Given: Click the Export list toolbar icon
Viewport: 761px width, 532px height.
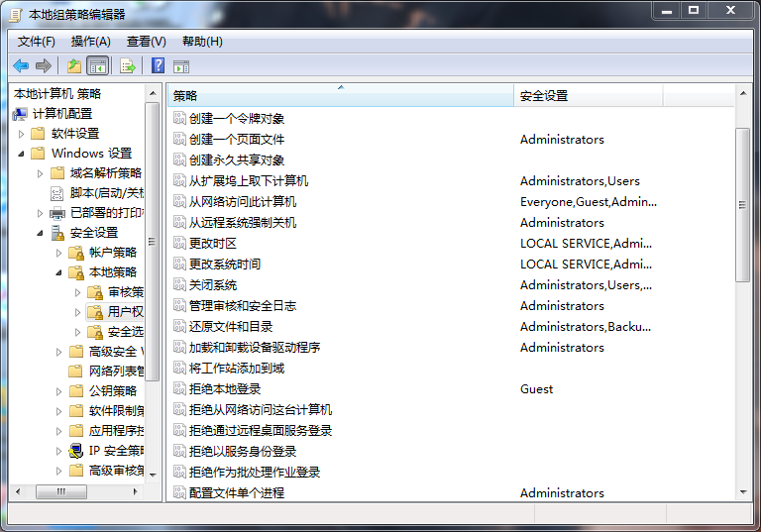Looking at the screenshot, I should pos(128,65).
